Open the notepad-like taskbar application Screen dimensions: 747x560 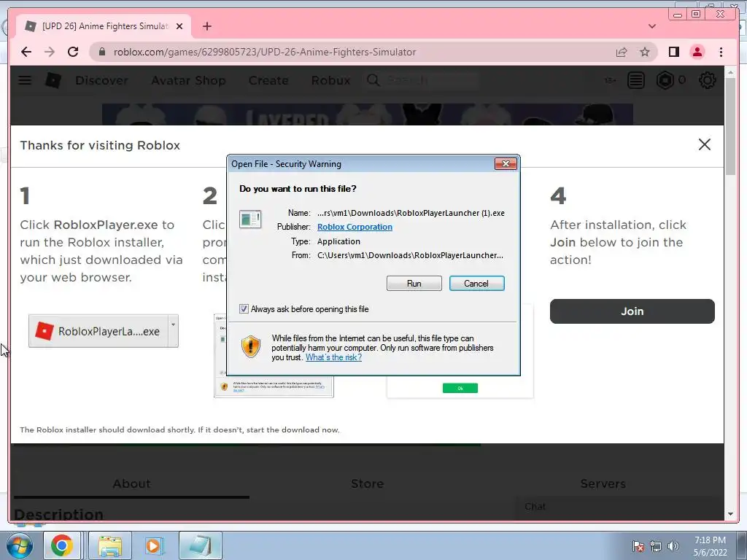coord(201,546)
